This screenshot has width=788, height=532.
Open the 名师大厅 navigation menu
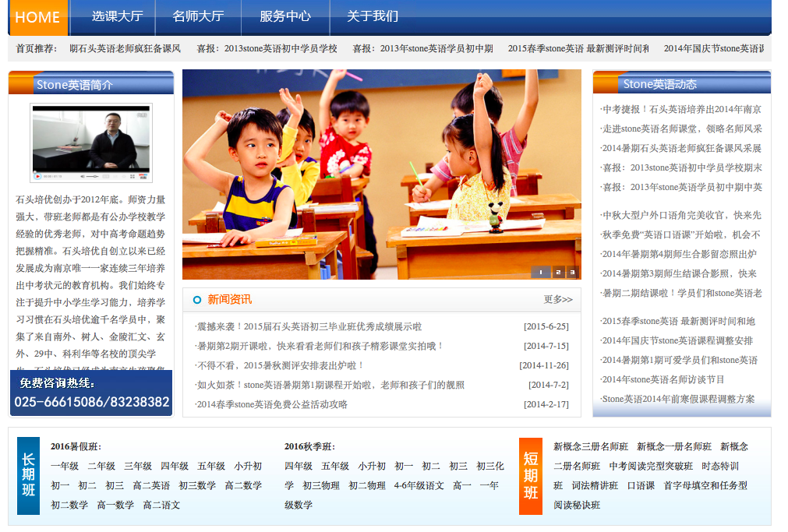[198, 16]
